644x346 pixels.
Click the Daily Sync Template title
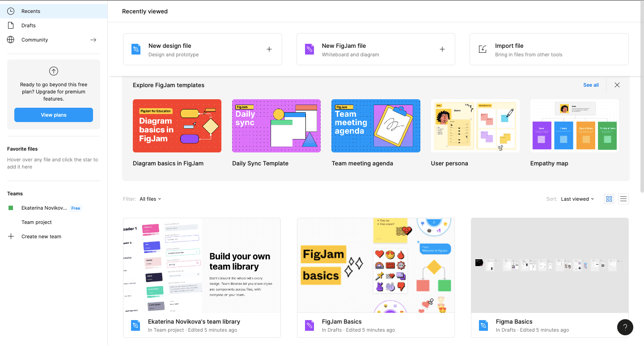tap(260, 163)
